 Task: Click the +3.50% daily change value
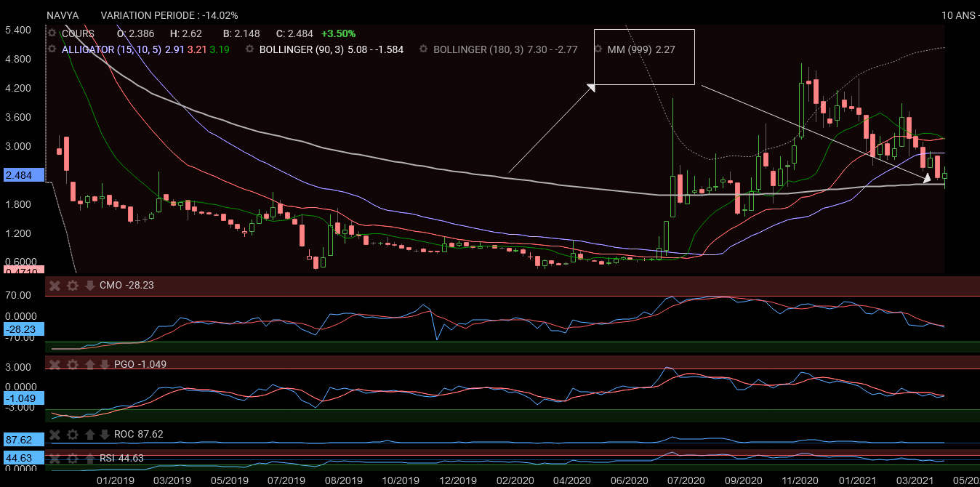pos(337,33)
